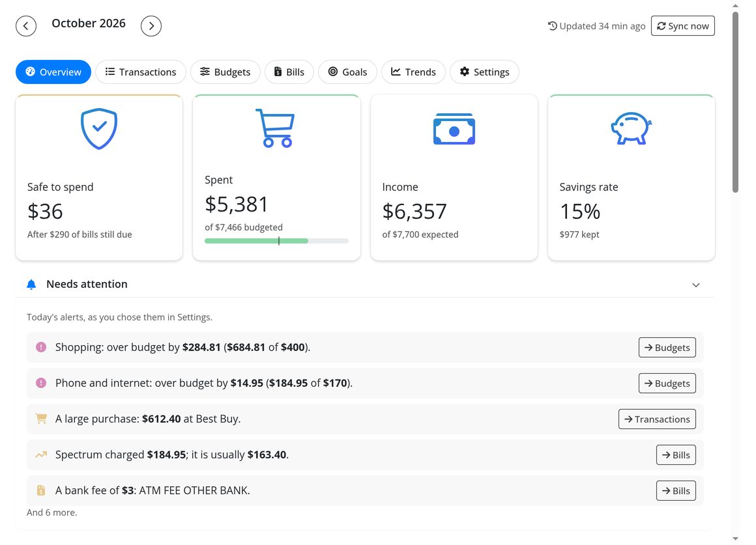Click the scrollbar down arrow
This screenshot has height=545, width=756.
pos(735,538)
